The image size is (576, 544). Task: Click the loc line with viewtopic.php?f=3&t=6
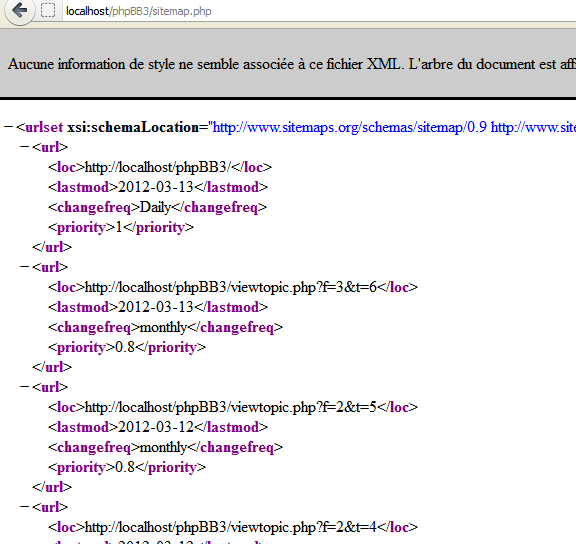[233, 287]
